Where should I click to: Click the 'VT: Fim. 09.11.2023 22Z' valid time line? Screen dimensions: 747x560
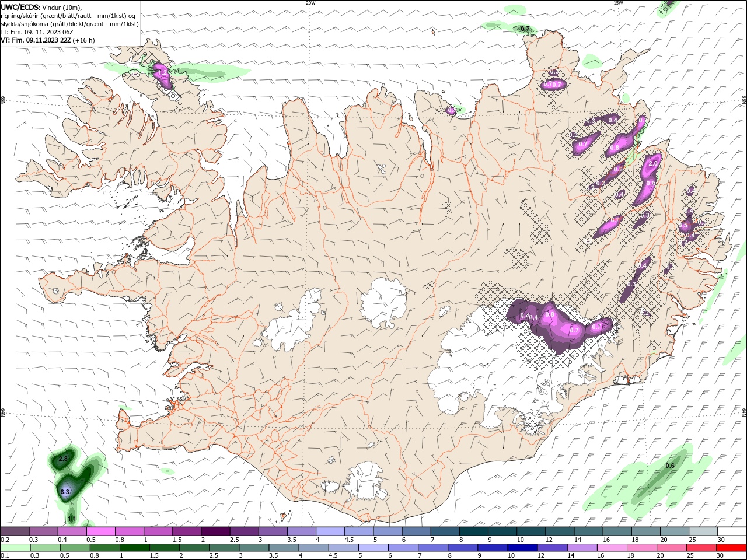point(36,40)
